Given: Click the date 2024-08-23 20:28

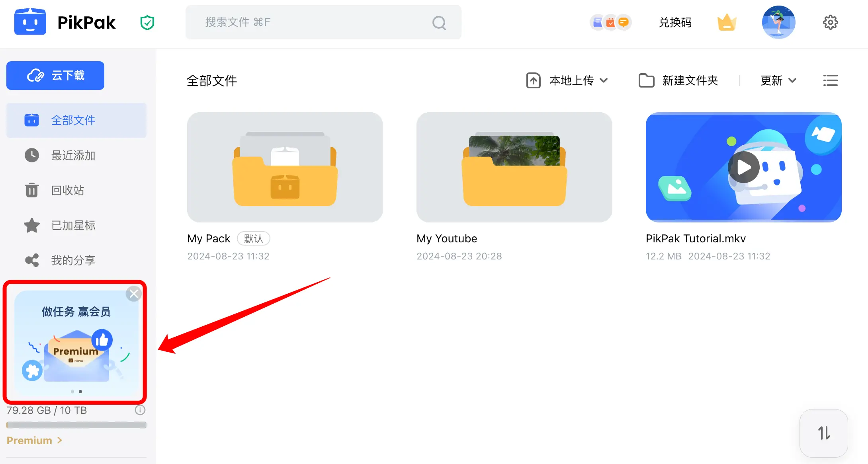Looking at the screenshot, I should pos(459,256).
